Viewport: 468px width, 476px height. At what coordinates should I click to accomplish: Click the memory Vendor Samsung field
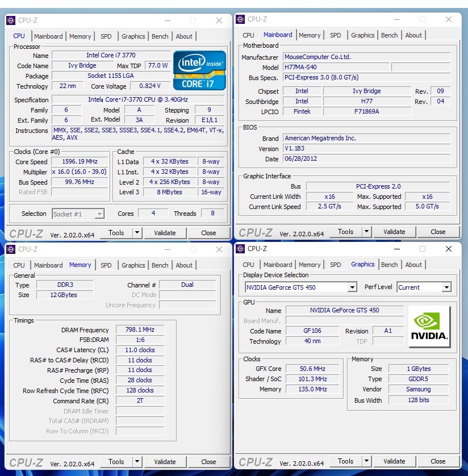[x=419, y=389]
